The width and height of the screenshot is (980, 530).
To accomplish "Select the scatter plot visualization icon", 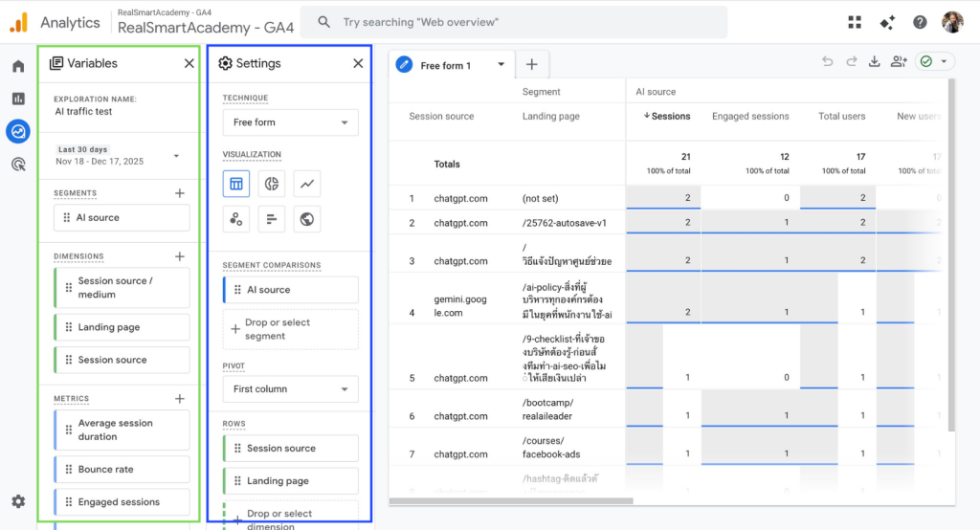I will tap(235, 219).
